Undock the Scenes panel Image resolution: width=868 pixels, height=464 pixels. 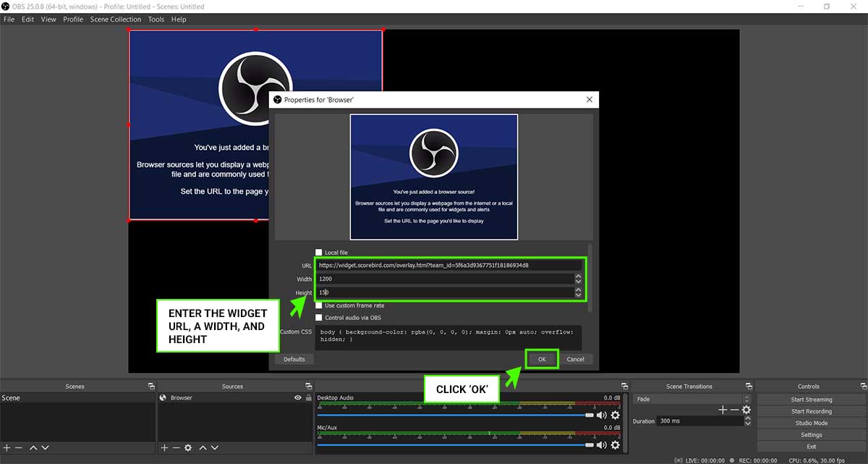pyautogui.click(x=151, y=387)
